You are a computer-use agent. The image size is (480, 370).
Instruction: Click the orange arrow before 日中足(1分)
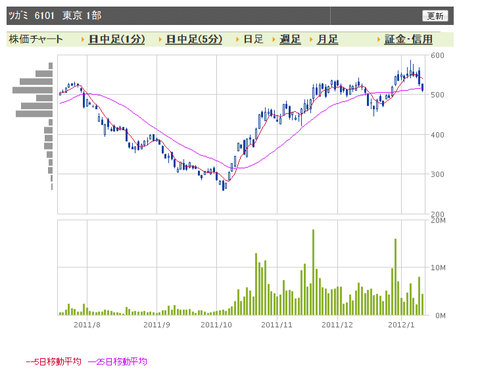tap(83, 40)
